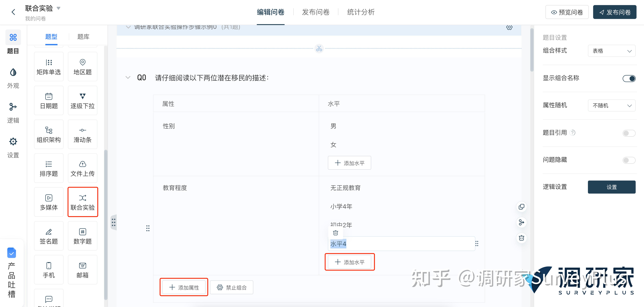This screenshot has width=644, height=307.
Task: Delete question Q0 with trash icon
Action: [522, 238]
